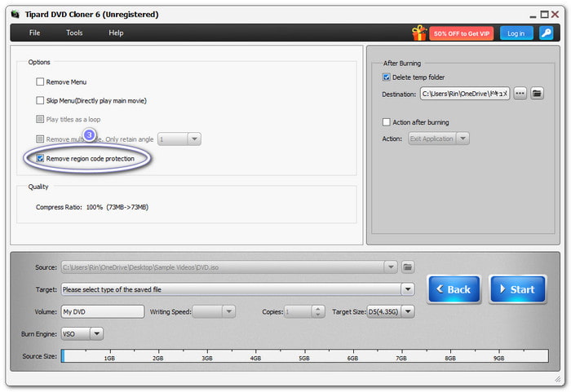The image size is (571, 392).
Task: Click the Log in button
Action: coord(516,33)
